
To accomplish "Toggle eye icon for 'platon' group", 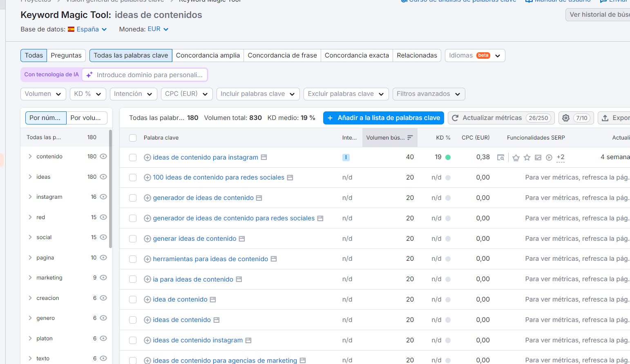I will [x=103, y=338].
